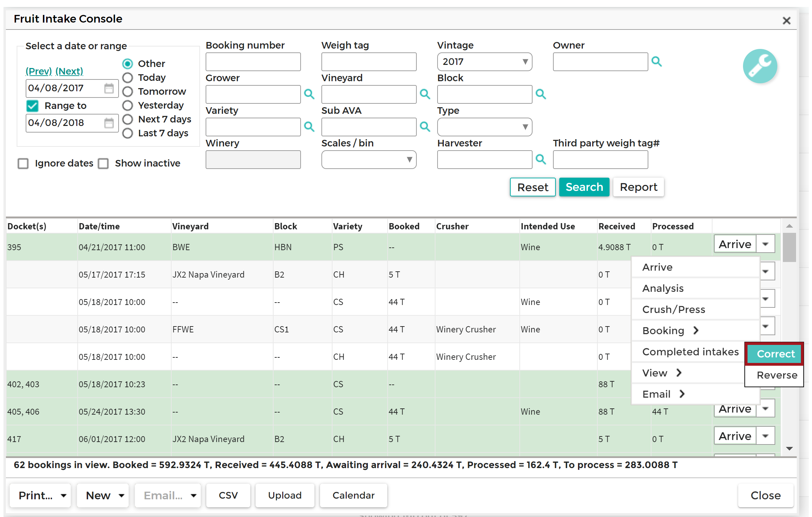The image size is (812, 517).
Task: Select the Last 7 days option
Action: (128, 133)
